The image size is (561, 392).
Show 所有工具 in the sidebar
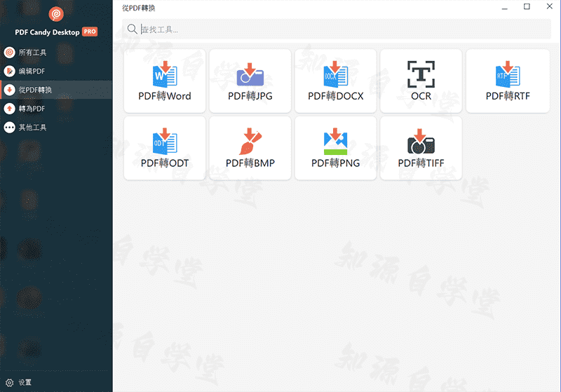pos(56,53)
